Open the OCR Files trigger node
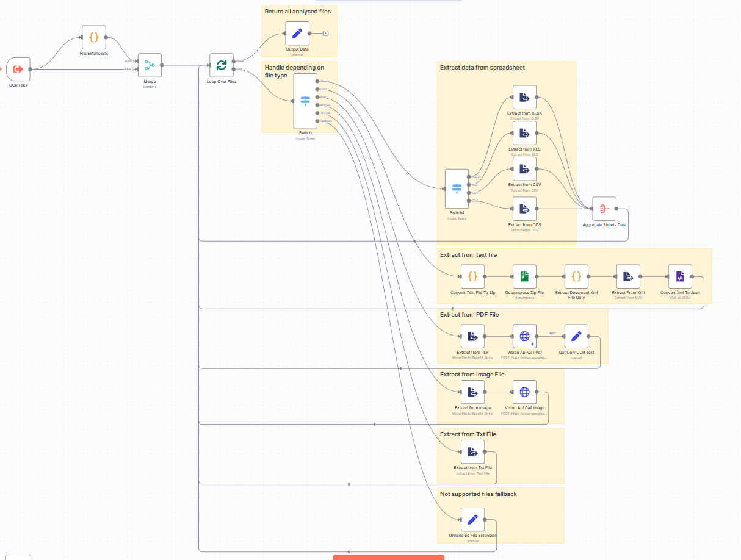Viewport: 741px width, 560px height. pos(18,69)
